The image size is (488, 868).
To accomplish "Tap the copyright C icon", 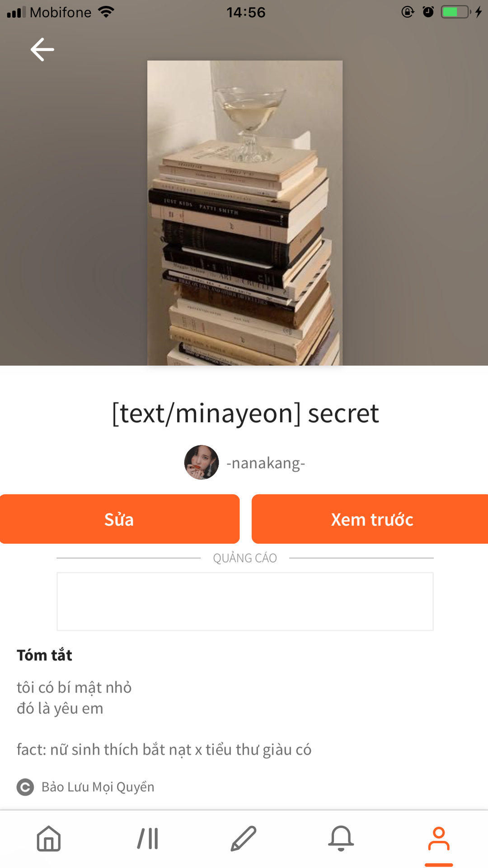I will pos(25,787).
